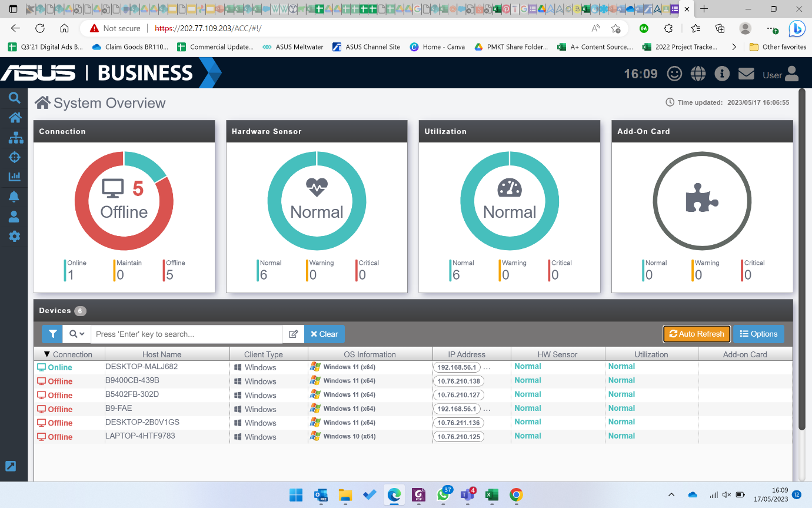Open the Options dropdown button
The height and width of the screenshot is (508, 812).
[758, 334]
